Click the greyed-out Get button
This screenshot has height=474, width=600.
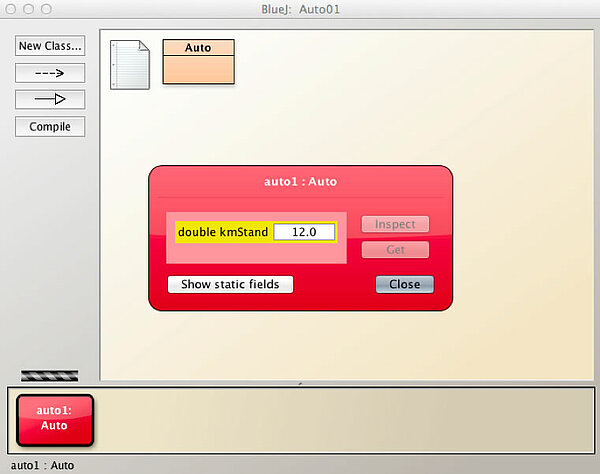[394, 249]
